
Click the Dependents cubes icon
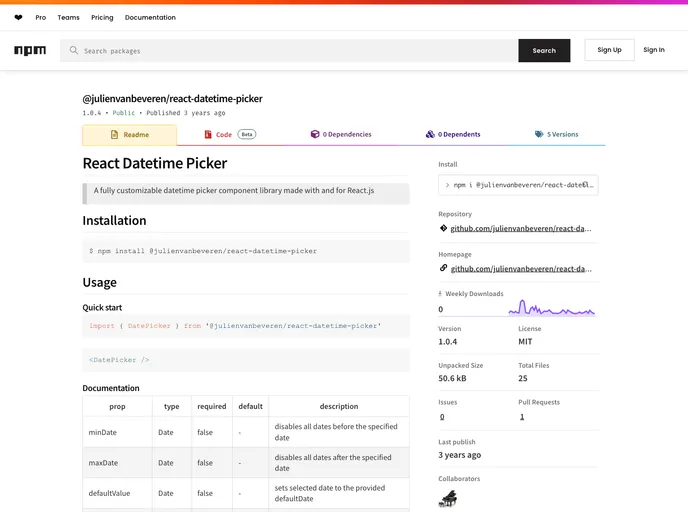click(430, 134)
